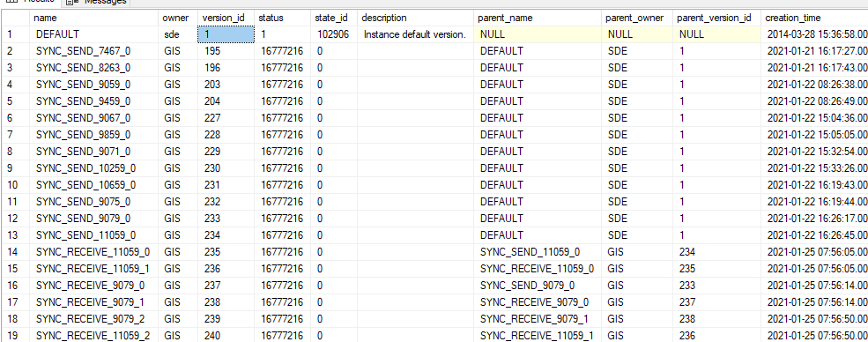The height and width of the screenshot is (342, 868).
Task: Select the SYNC_SEND_10259_0 name cell
Action: pos(93,168)
